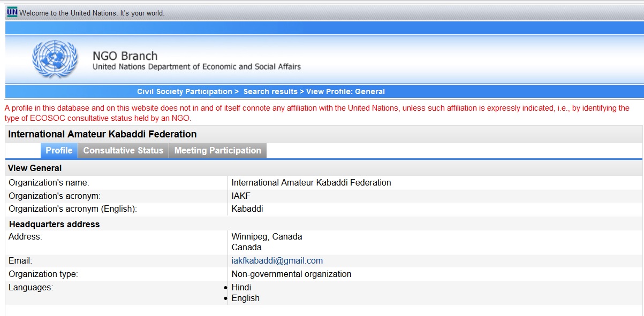
Task: Click the IAKF acronym value
Action: tap(241, 196)
